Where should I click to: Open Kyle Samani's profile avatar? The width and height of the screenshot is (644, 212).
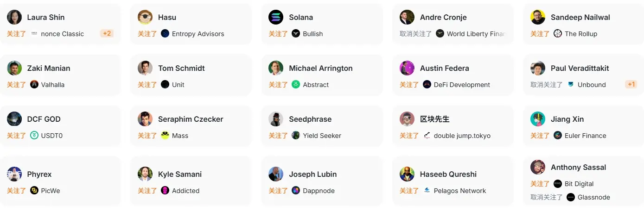[x=145, y=174]
